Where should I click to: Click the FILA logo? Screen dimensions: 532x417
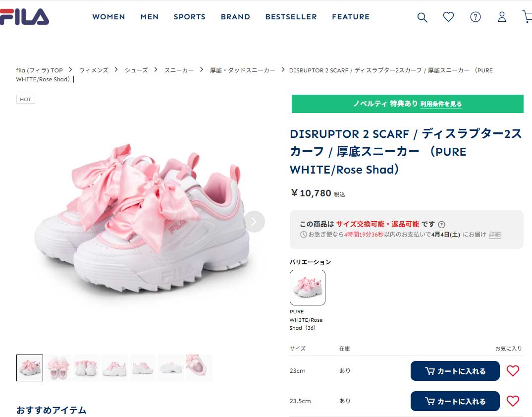tap(24, 17)
